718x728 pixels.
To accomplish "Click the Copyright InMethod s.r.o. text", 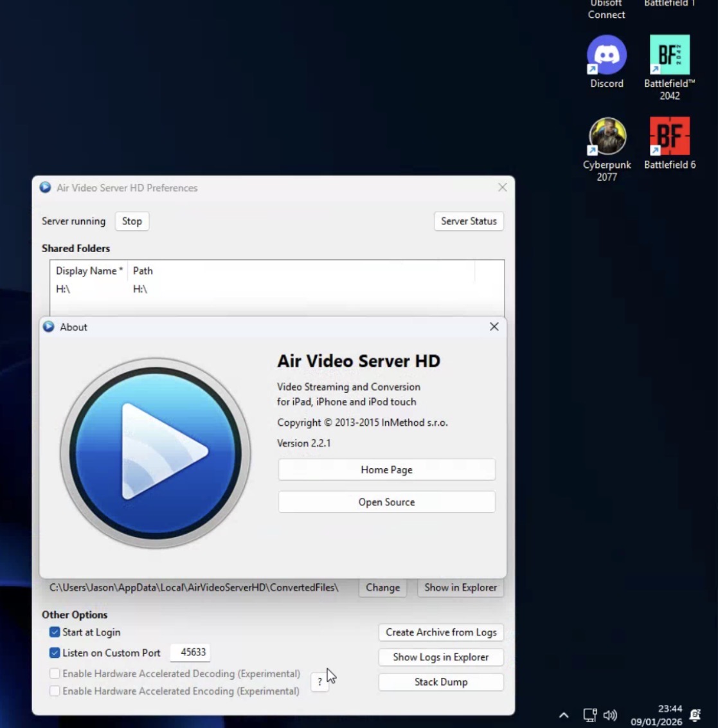I will (363, 423).
